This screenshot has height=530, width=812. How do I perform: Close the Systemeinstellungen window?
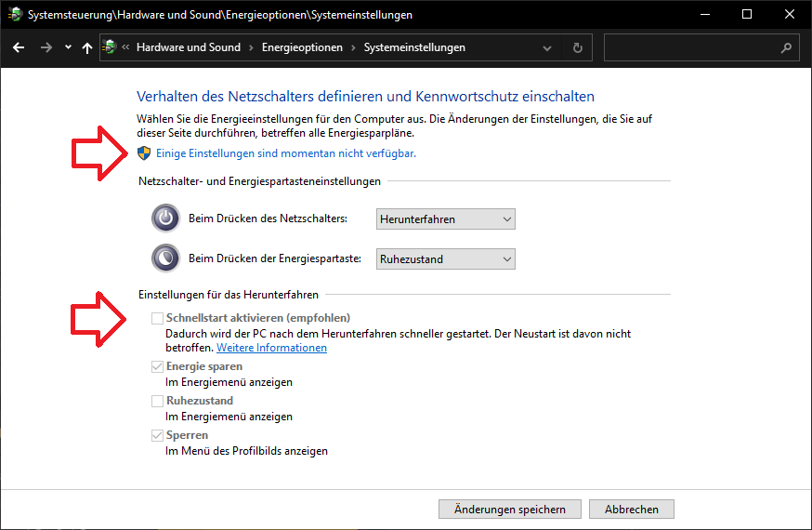tap(789, 15)
